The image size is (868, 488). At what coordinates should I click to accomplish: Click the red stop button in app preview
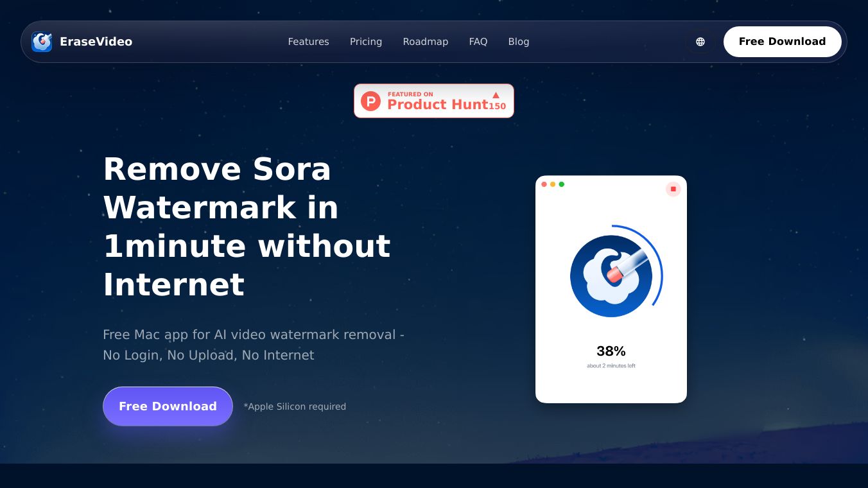673,189
